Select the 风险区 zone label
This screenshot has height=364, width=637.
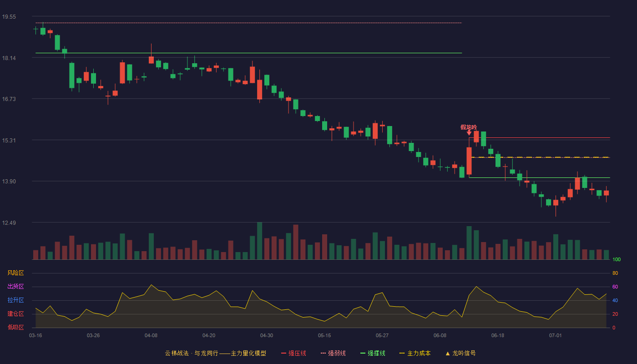click(x=15, y=273)
